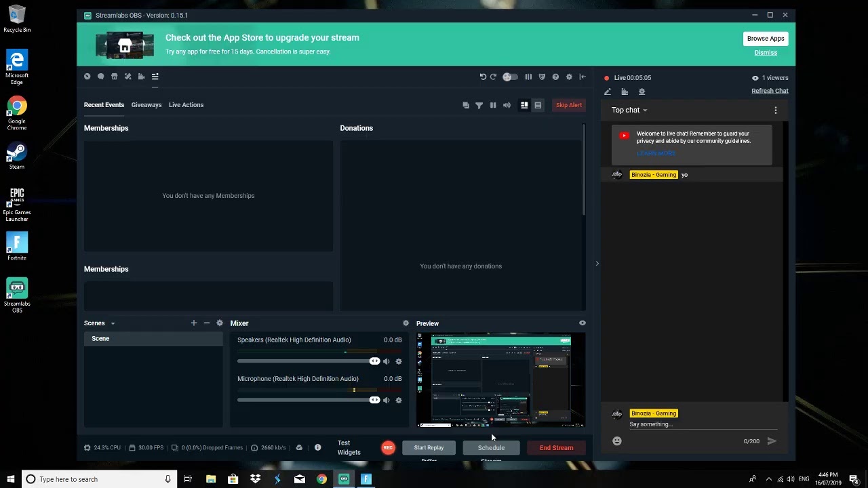868x488 pixels.
Task: Collapse the chat panel arrow-bar icon
Action: pyautogui.click(x=583, y=77)
